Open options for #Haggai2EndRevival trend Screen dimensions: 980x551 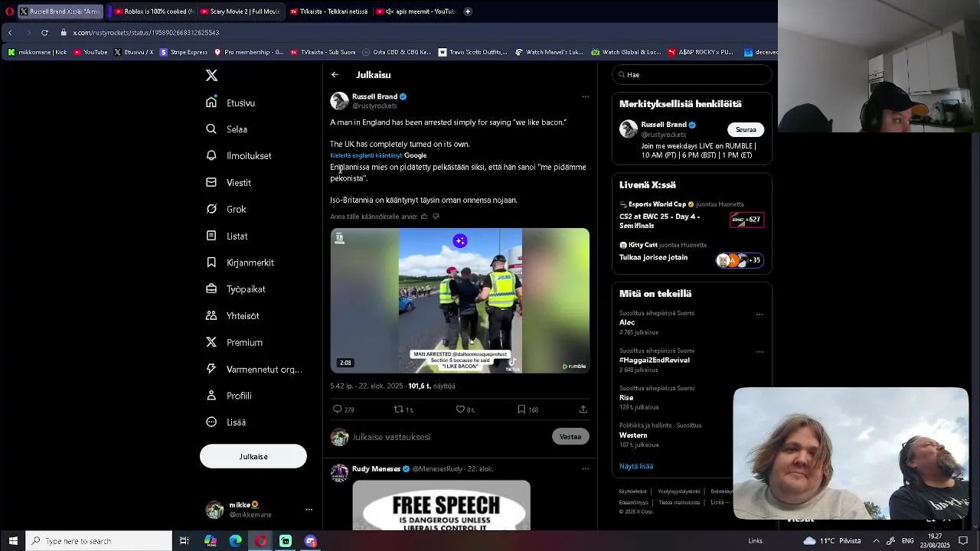[x=759, y=352]
